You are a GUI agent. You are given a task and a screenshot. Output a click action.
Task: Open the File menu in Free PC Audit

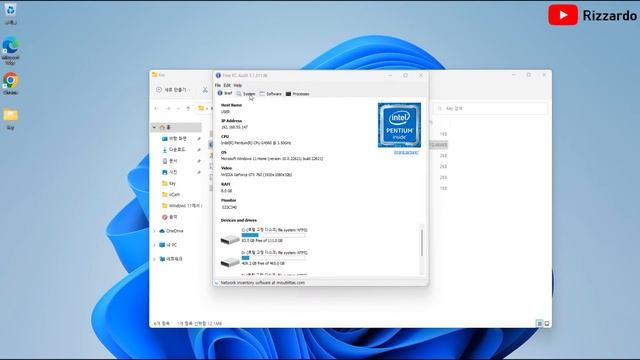[x=218, y=85]
